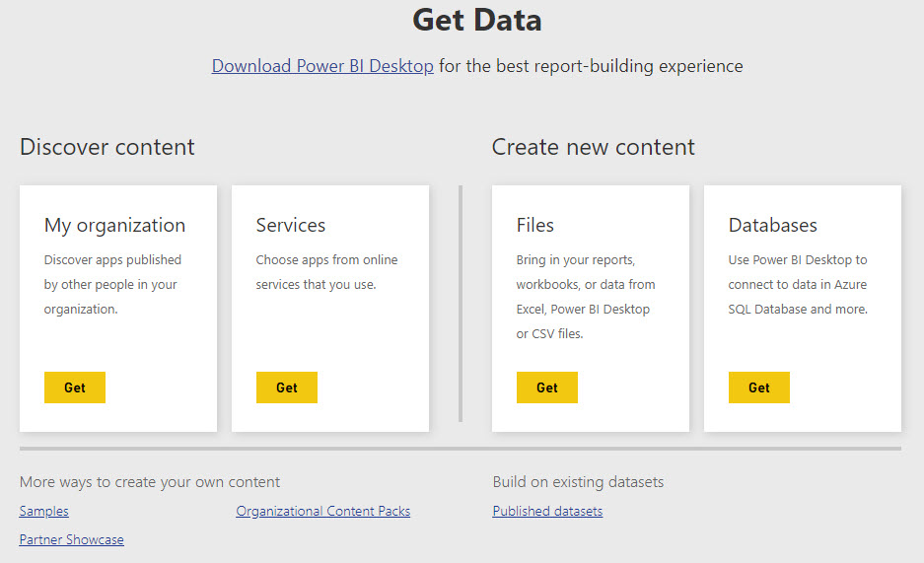This screenshot has width=924, height=563.
Task: Click the Get button for Services
Action: coord(287,387)
